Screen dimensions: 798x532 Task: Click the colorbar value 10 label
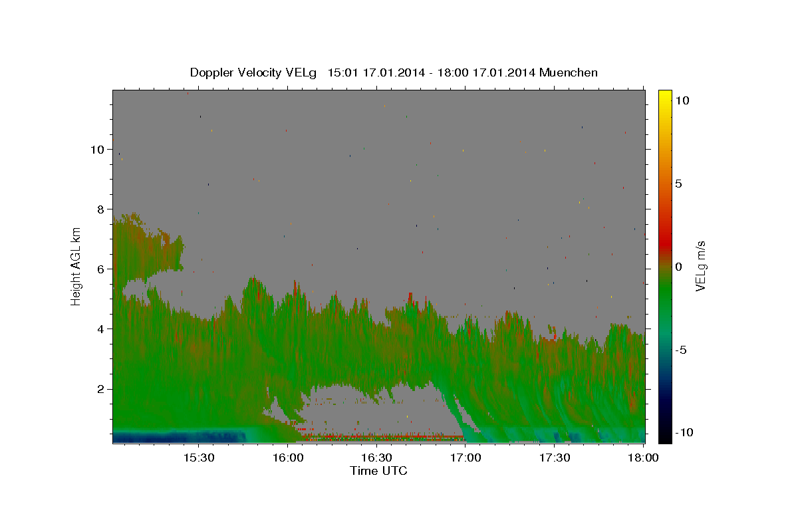682,100
